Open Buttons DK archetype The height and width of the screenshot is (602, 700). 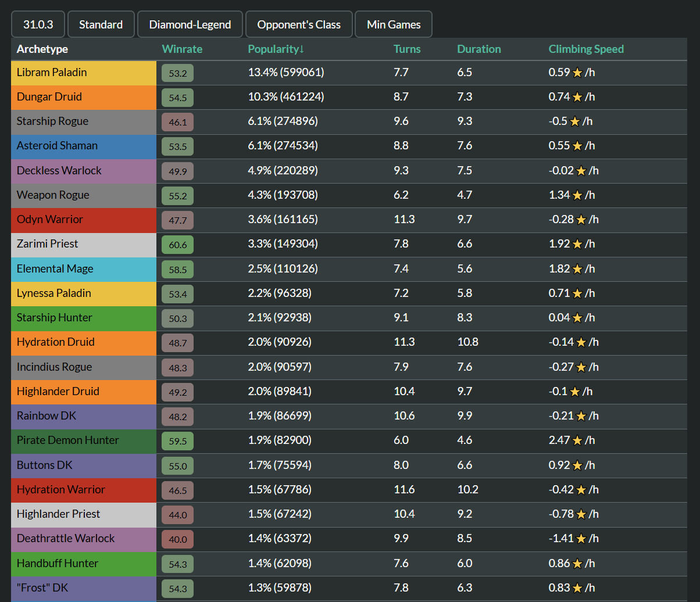[x=84, y=465]
